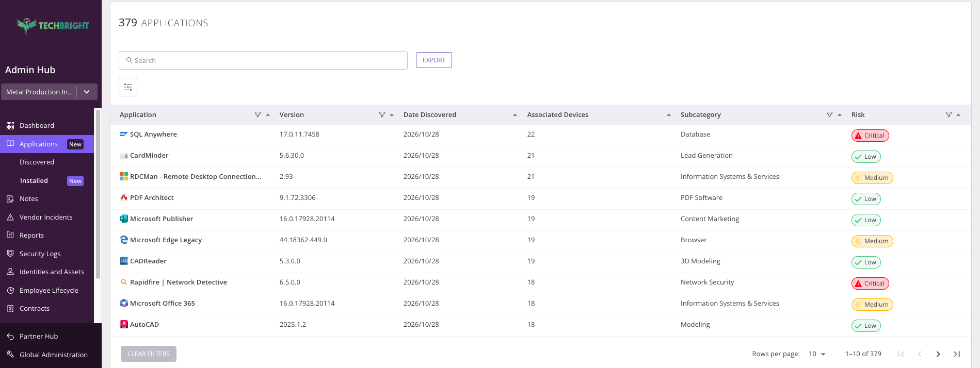Open the rows per page dropdown
Viewport: 980px width, 368px height.
[x=817, y=354]
